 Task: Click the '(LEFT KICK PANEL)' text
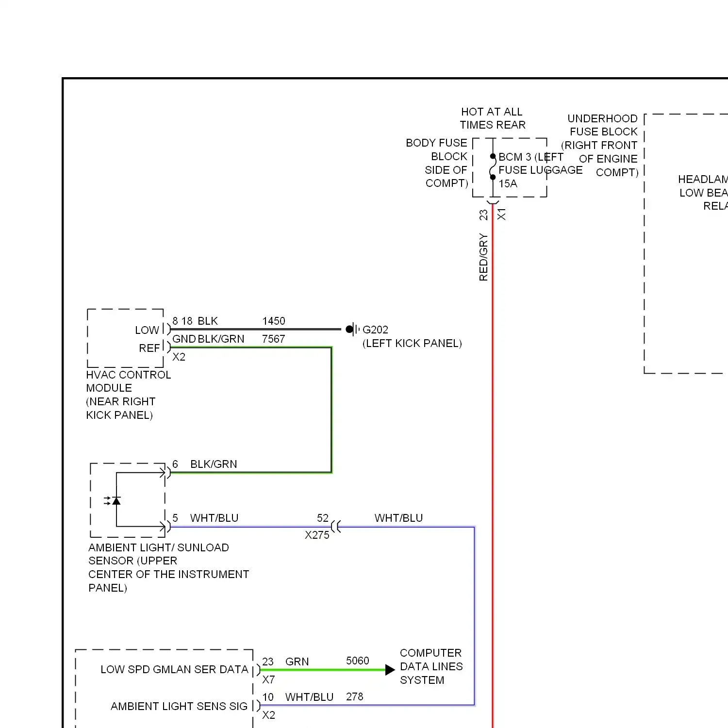(412, 343)
